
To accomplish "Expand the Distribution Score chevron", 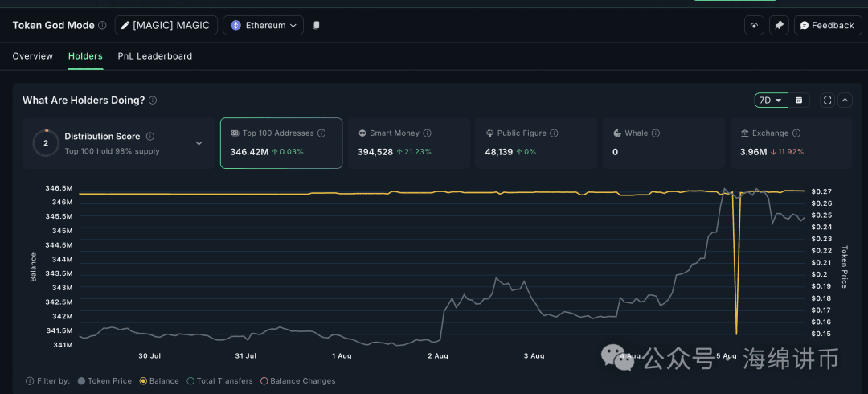I will 199,143.
